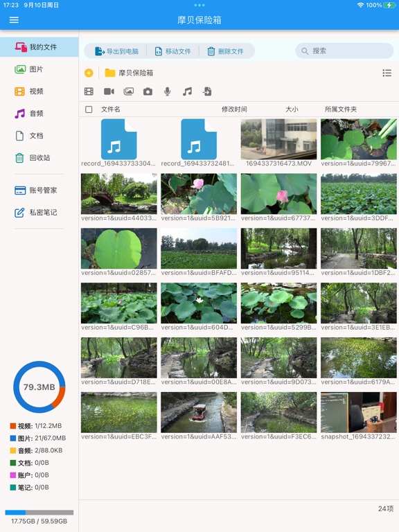399x532 pixels.
Task: Open 账号管家 in sidebar
Action: pyautogui.click(x=39, y=190)
